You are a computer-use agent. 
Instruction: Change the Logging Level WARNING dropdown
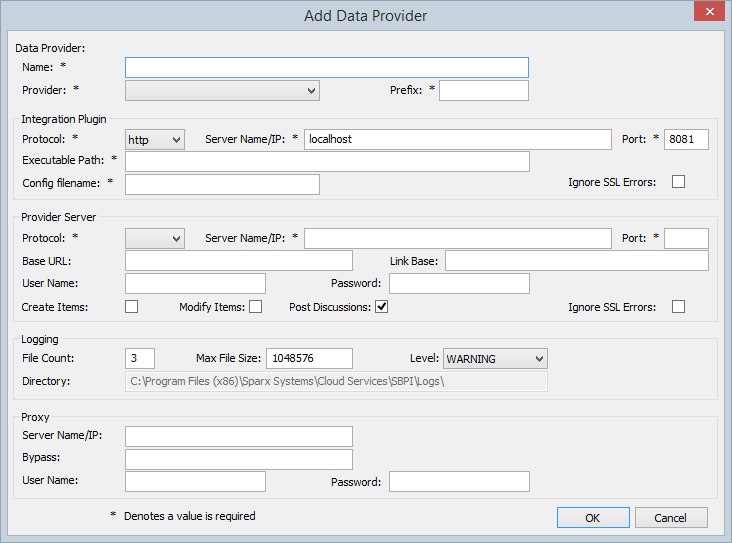point(495,359)
